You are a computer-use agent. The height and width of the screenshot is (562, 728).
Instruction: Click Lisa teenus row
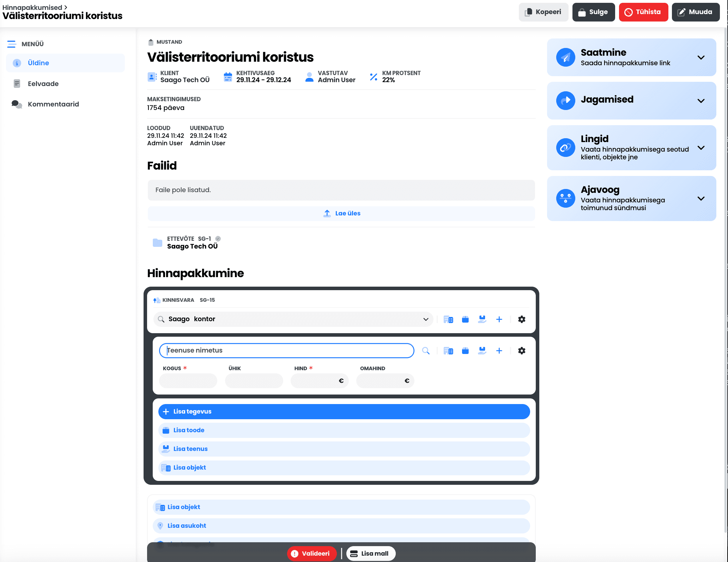[344, 449]
